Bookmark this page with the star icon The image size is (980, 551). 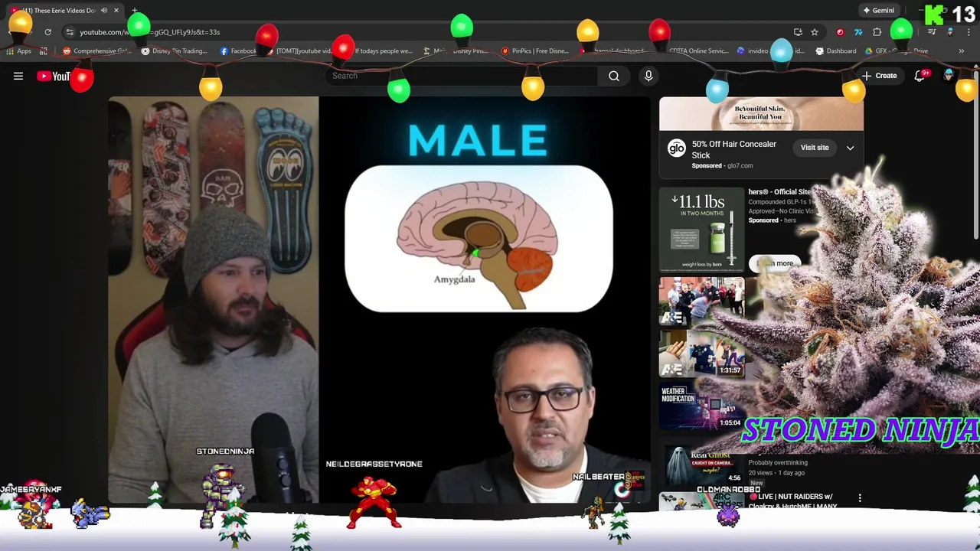815,32
